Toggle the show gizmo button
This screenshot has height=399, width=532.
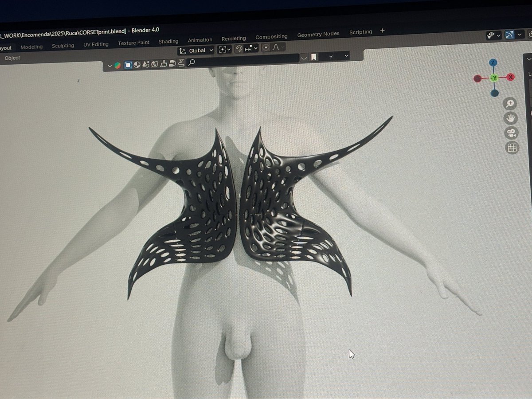tap(509, 35)
